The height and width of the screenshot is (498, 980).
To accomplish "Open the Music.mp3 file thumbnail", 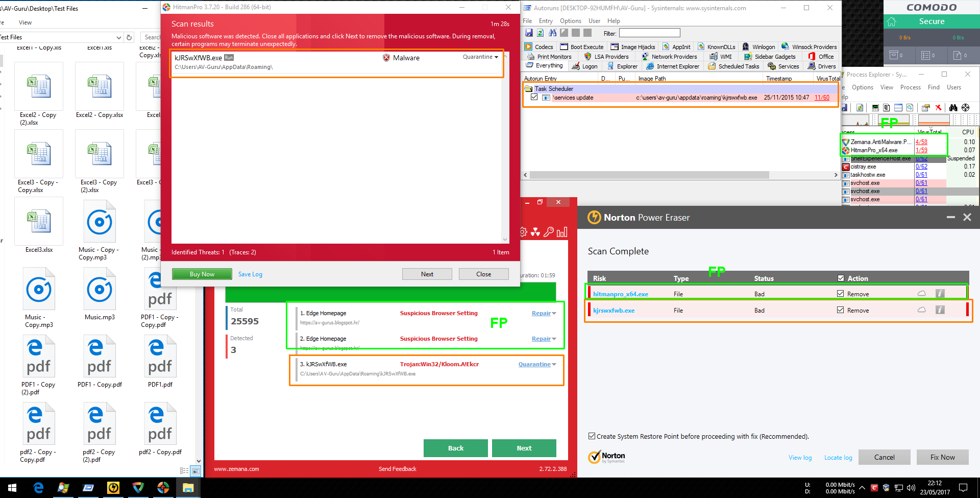I will coord(100,294).
